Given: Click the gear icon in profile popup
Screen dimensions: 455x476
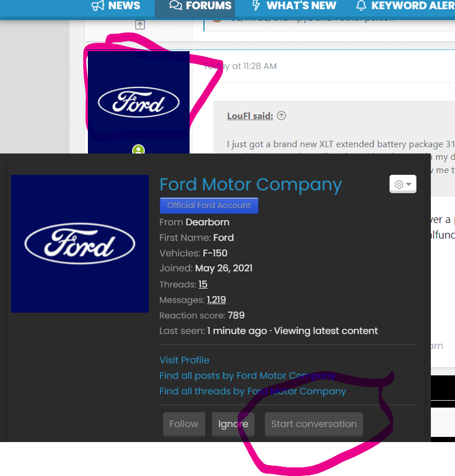Looking at the screenshot, I should [399, 184].
